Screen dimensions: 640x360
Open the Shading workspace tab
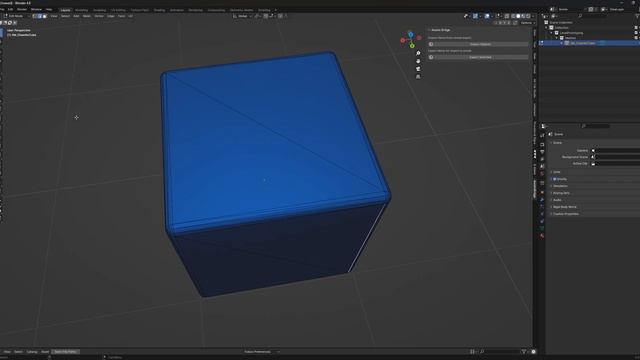tap(159, 10)
